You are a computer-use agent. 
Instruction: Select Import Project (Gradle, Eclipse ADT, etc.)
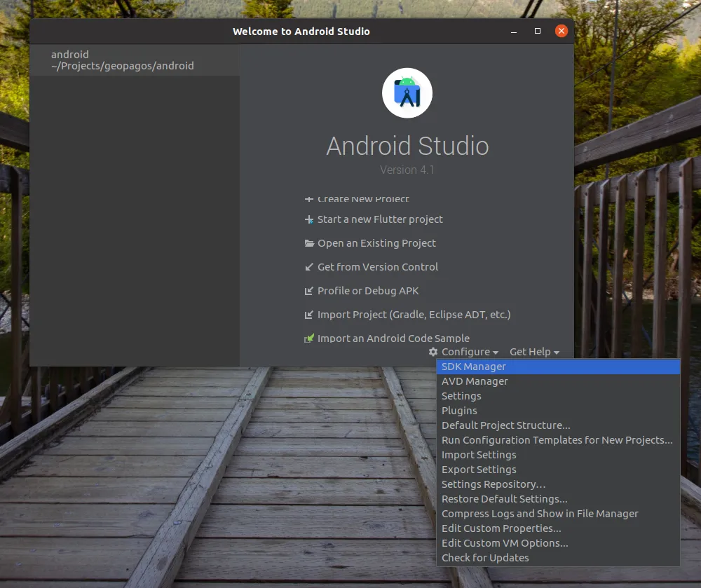414,315
